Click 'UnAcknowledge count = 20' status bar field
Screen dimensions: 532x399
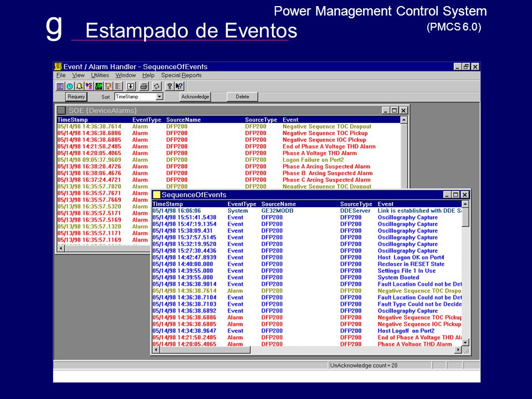click(380, 365)
